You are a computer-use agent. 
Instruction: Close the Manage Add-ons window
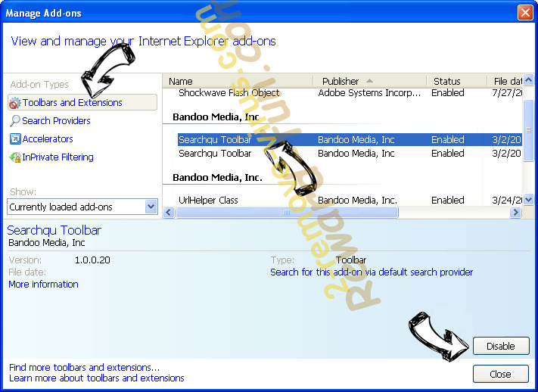(525, 13)
